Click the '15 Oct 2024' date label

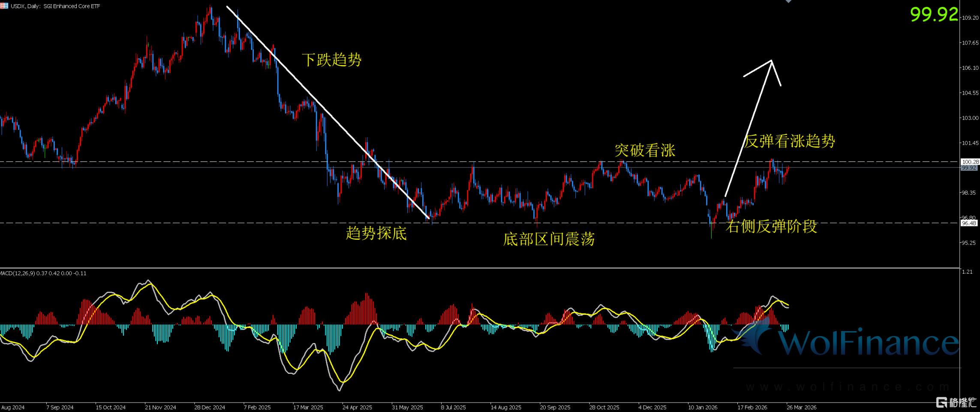[111, 407]
